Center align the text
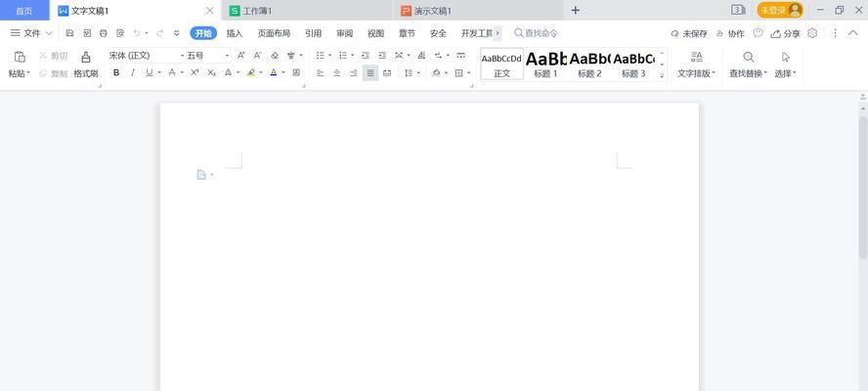Image resolution: width=868 pixels, height=391 pixels. click(336, 72)
